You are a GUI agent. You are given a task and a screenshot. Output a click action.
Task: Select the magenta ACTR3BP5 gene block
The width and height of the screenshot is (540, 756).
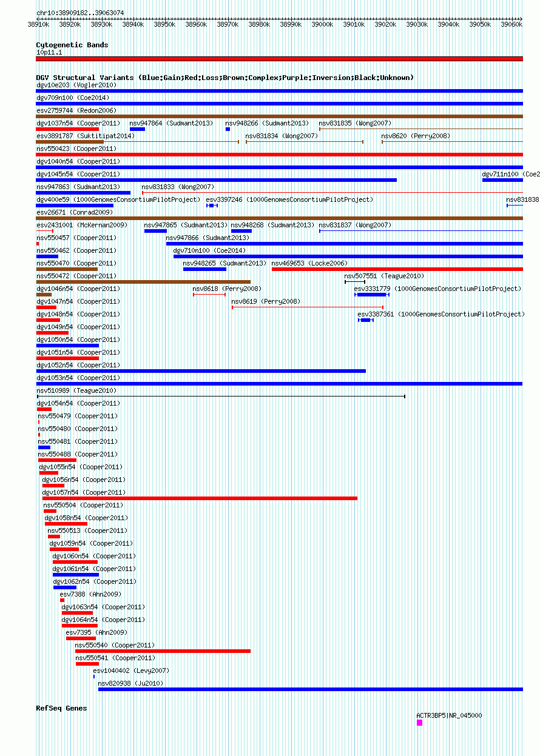419,723
